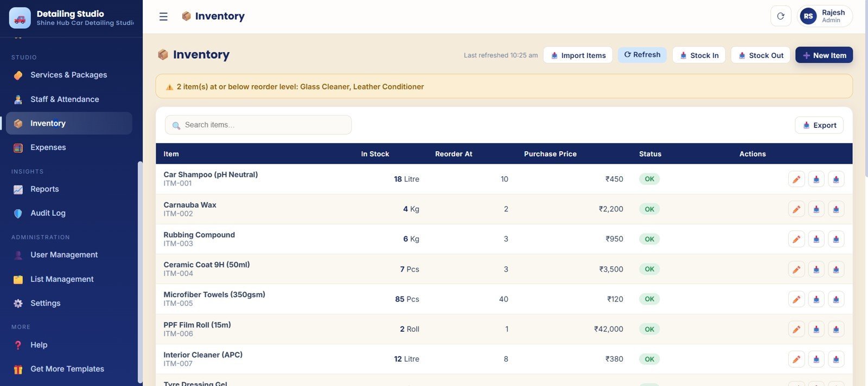Click the blue Refresh button
This screenshot has height=386, width=868.
coord(642,55)
